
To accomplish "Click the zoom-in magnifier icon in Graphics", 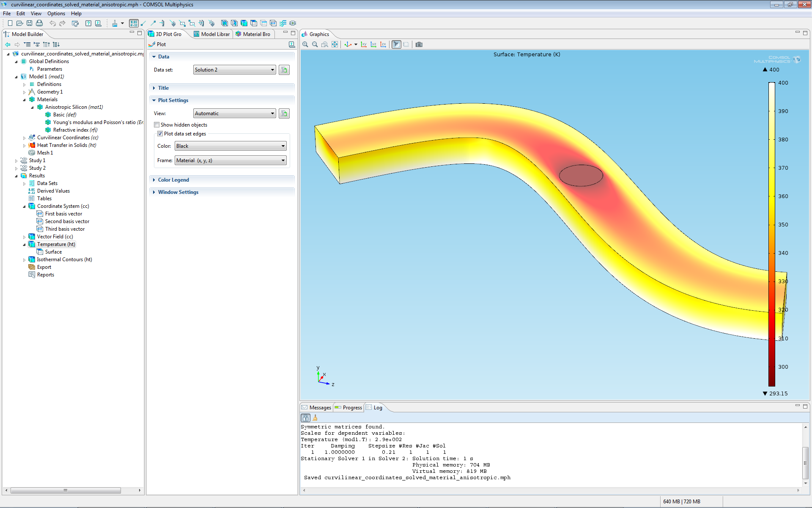I will click(x=306, y=44).
